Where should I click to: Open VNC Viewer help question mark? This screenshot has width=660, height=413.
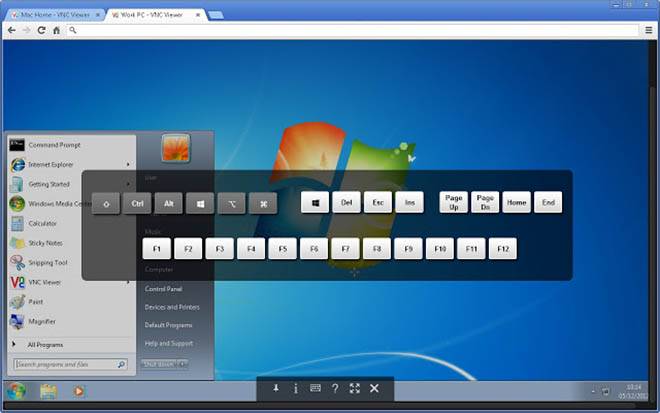[x=335, y=388]
